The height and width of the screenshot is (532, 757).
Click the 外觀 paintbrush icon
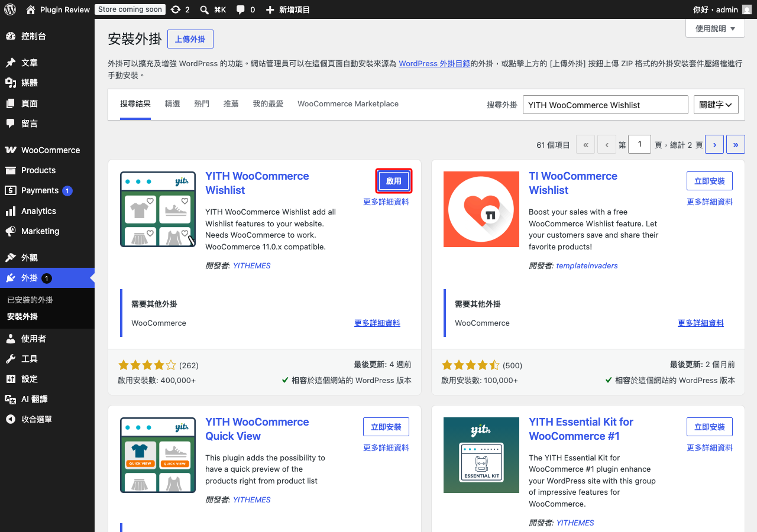(11, 258)
